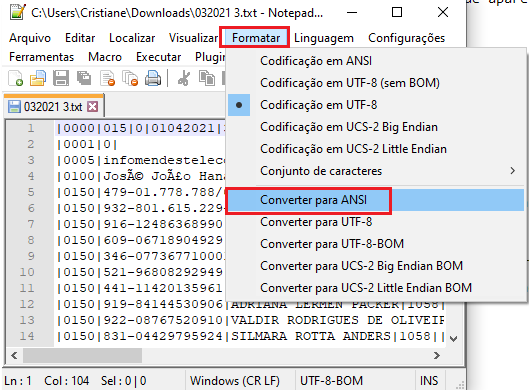Image resolution: width=529 pixels, height=390 pixels.
Task: Click the Close All documents icon
Action: point(130,78)
